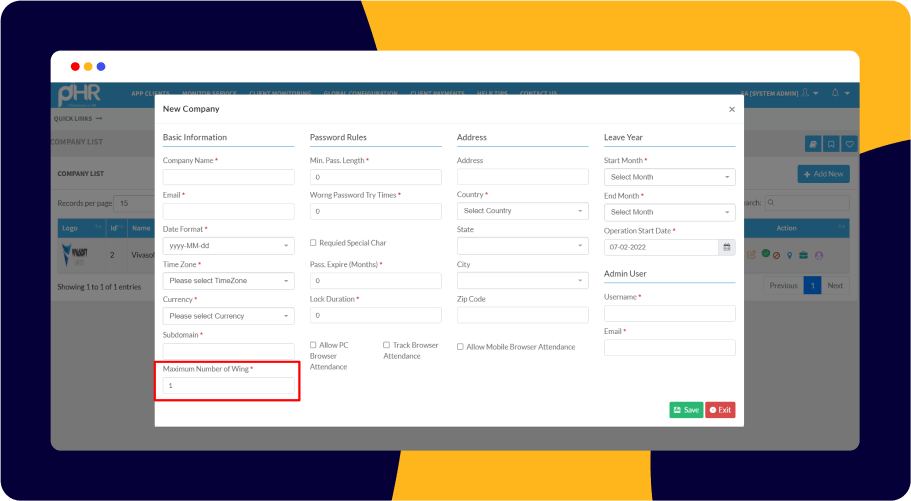The height and width of the screenshot is (501, 911).
Task: Click the QUICK LINKS label
Action: point(73,119)
